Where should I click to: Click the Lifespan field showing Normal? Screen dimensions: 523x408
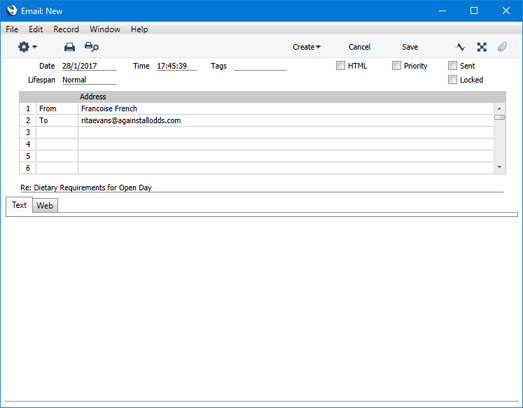tap(89, 80)
